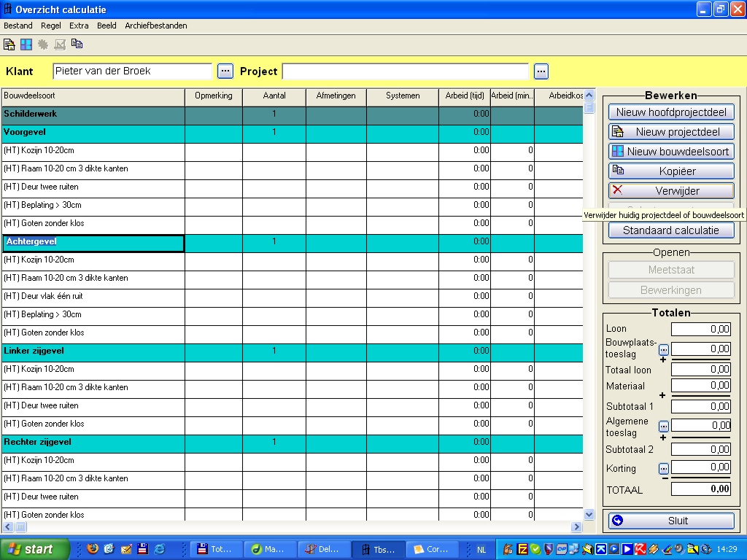Click the vertical scrollbar up arrow
Screen dimensions: 747x560
589,96
